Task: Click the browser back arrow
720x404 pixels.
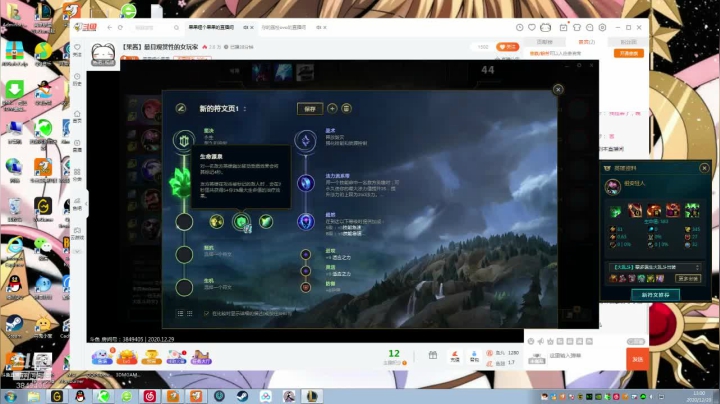Action: 110,28
